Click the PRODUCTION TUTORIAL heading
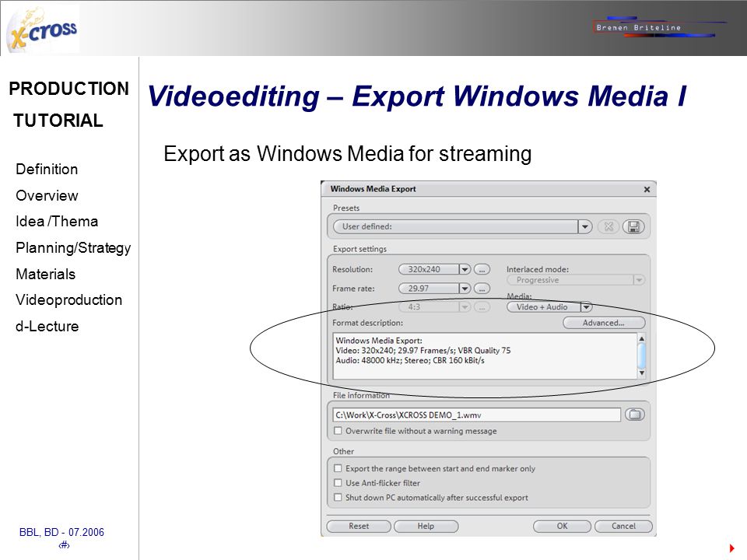This screenshot has height=560, width=747. click(x=68, y=104)
